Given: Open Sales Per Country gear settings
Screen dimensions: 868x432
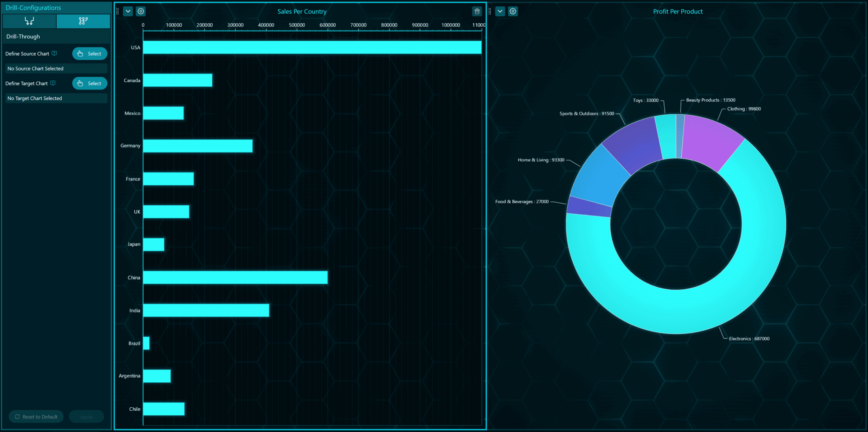Looking at the screenshot, I should [141, 11].
